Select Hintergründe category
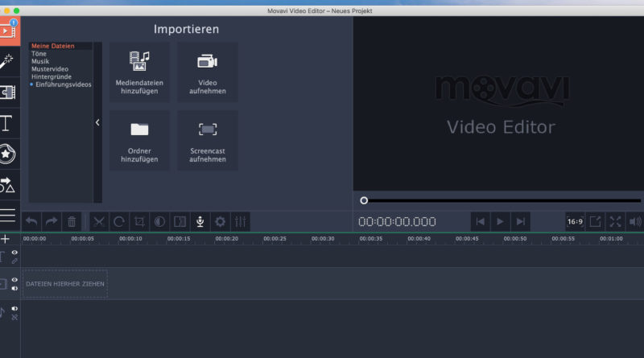 click(52, 76)
